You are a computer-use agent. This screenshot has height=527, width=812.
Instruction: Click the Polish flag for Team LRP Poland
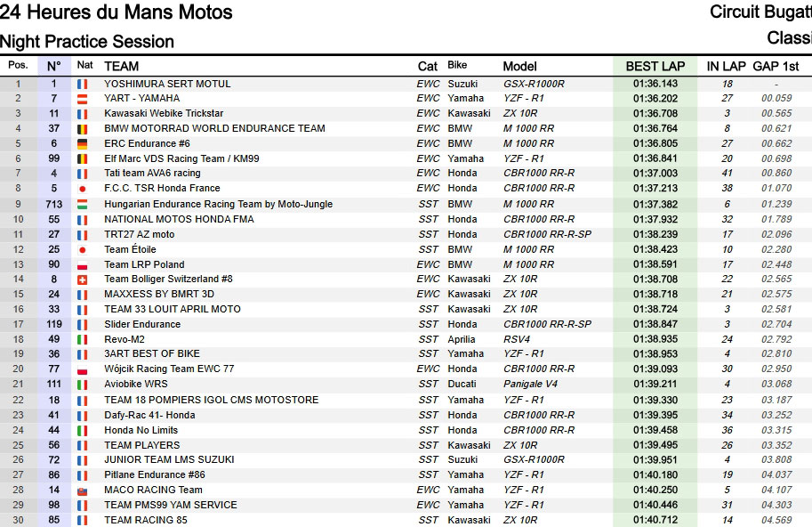[x=83, y=264]
